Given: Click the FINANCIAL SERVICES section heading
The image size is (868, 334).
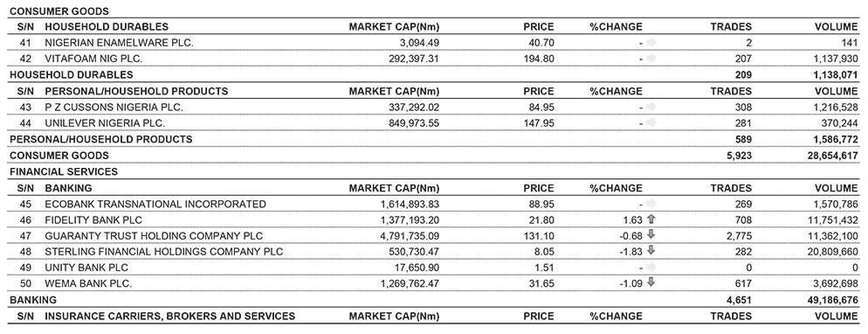Looking at the screenshot, I should [64, 171].
